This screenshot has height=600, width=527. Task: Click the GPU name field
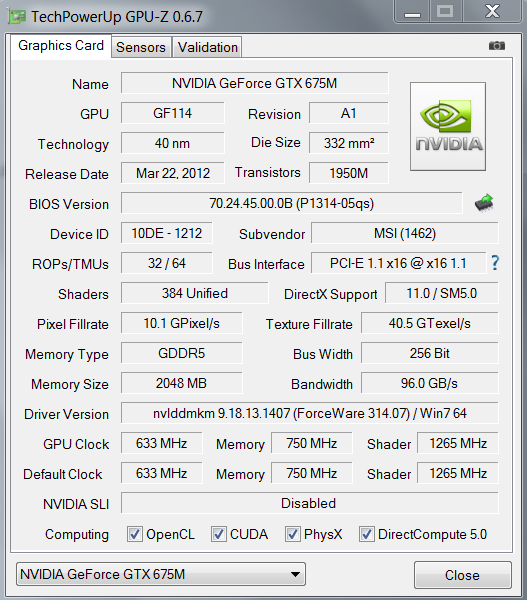[255, 83]
